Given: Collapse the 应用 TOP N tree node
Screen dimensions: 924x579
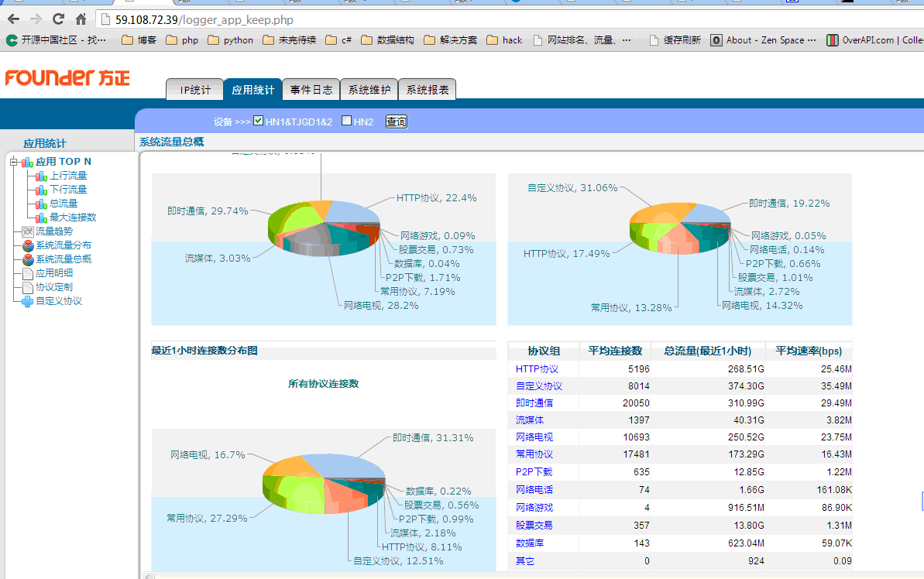Looking at the screenshot, I should coord(13,161).
